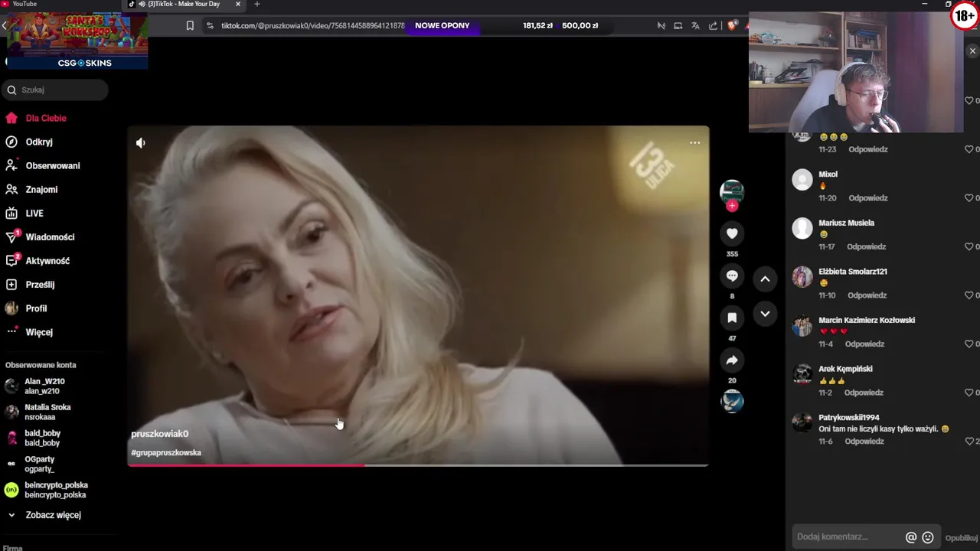Image resolution: width=980 pixels, height=551 pixels.
Task: Save video with bookmark icon
Action: pos(732,318)
